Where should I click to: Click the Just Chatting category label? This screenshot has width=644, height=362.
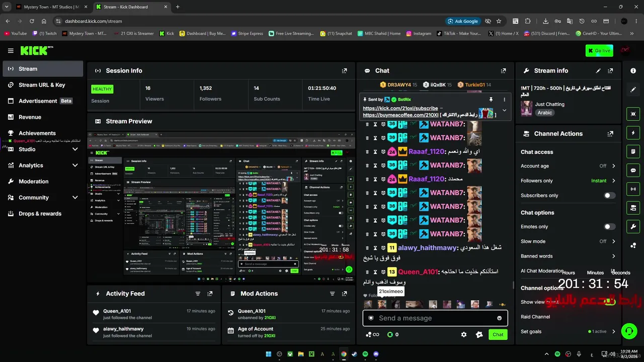pos(549,104)
